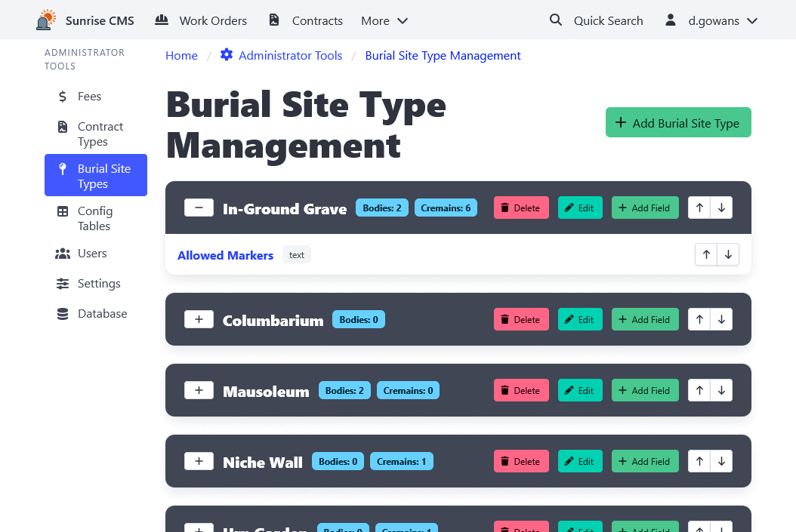Click the Administrator Tools gear icon

tap(227, 55)
